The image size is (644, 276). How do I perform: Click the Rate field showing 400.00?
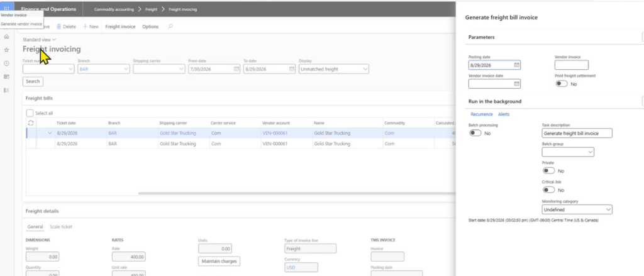(x=128, y=257)
